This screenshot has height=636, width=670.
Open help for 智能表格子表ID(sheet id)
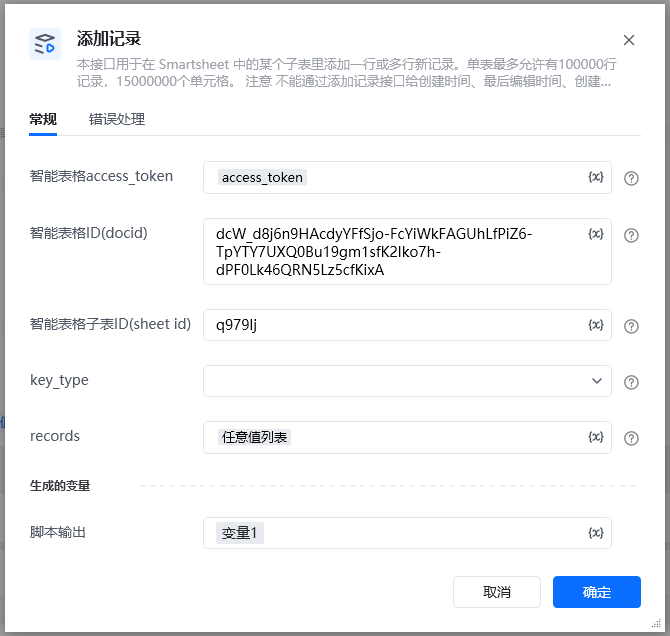(631, 326)
